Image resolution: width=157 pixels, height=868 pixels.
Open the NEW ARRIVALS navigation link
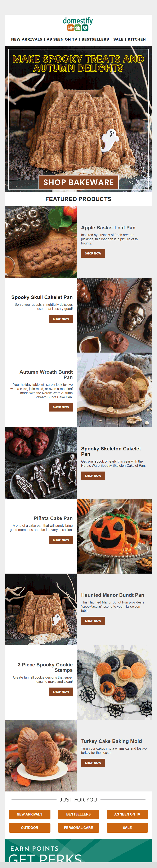coord(27,40)
